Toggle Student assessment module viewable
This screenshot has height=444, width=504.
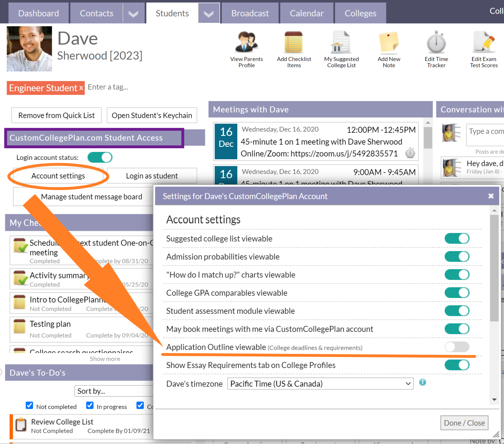[457, 311]
